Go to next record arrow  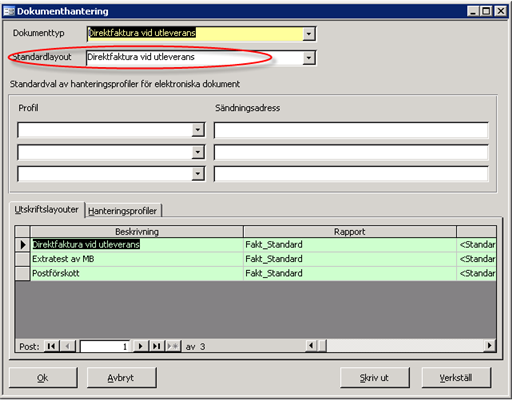coord(140,346)
